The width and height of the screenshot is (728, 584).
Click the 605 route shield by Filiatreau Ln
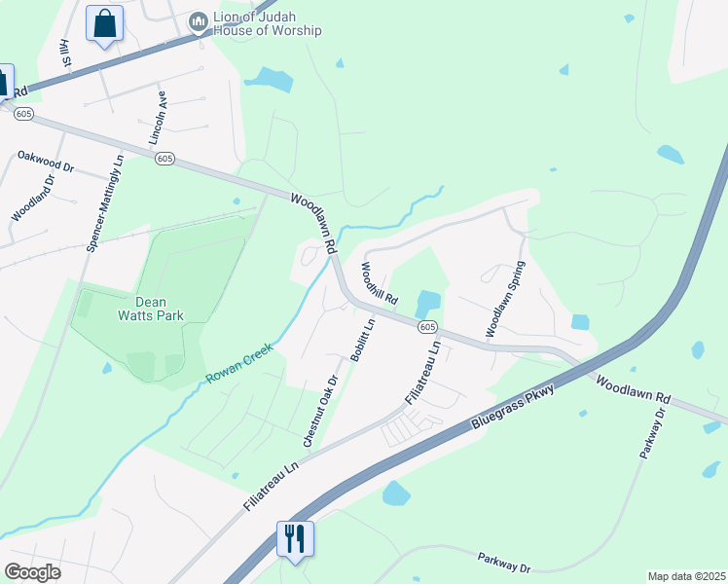(x=427, y=327)
